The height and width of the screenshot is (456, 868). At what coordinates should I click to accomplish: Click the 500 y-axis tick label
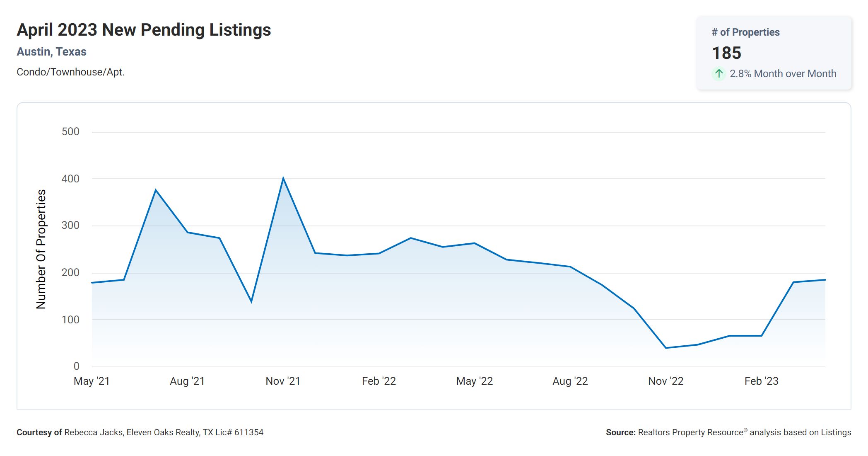(70, 132)
